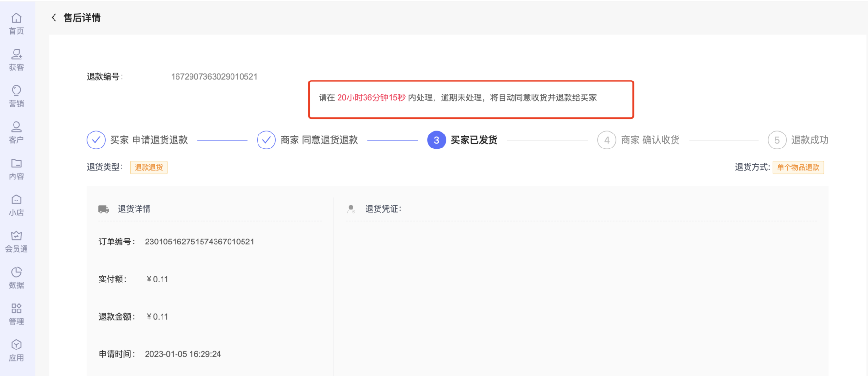
Task: Click the 买家 申请退货退款 checkmark step
Action: point(96,140)
